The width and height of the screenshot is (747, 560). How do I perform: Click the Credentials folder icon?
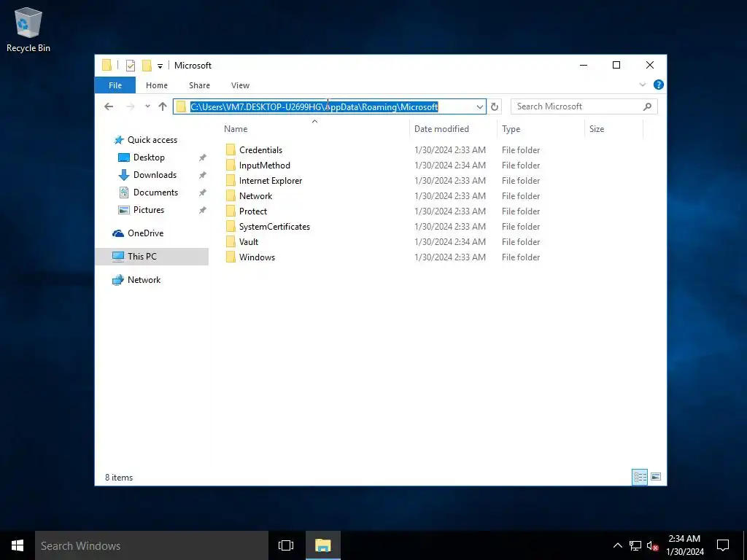pos(231,150)
